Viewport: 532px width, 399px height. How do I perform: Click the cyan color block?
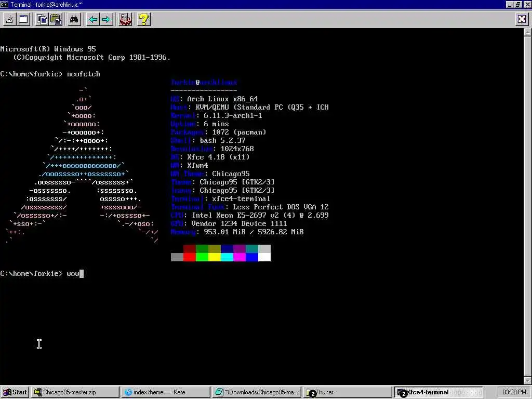[227, 257]
